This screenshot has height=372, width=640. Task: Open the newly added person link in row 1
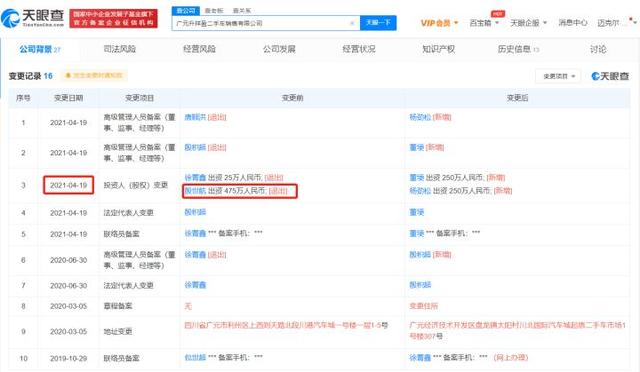[420, 117]
